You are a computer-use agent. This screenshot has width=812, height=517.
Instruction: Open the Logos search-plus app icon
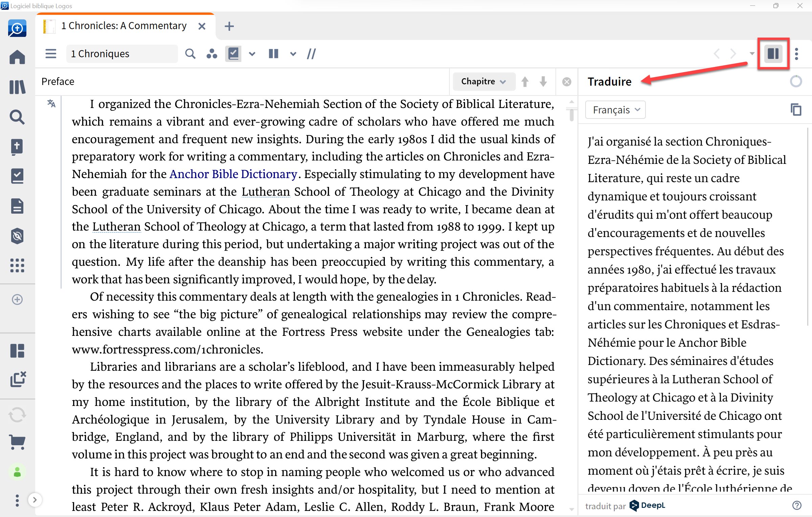tap(17, 28)
